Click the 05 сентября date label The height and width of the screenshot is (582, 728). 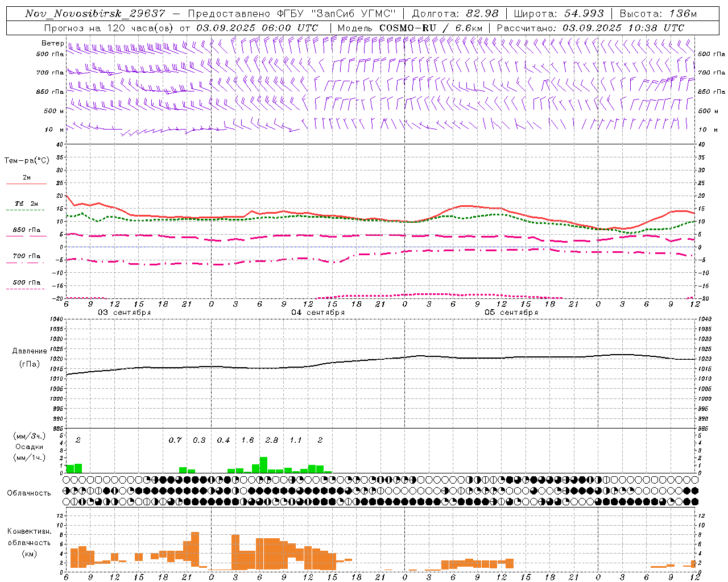[x=511, y=313]
